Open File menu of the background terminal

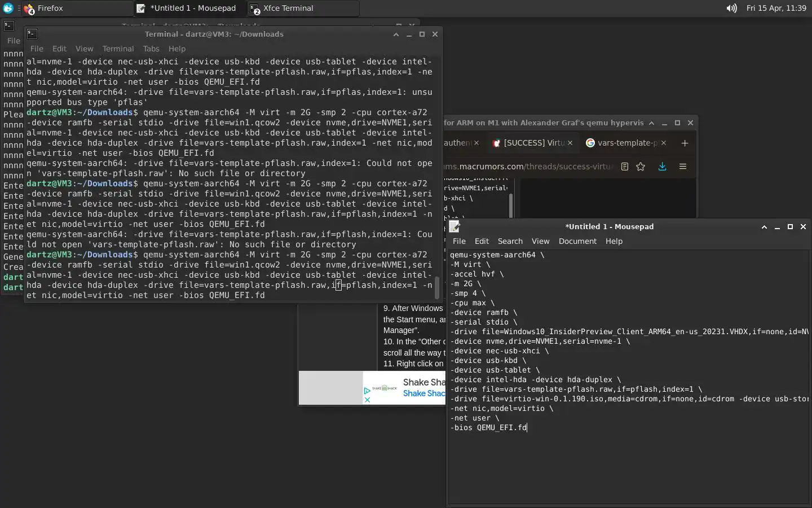pyautogui.click(x=14, y=41)
